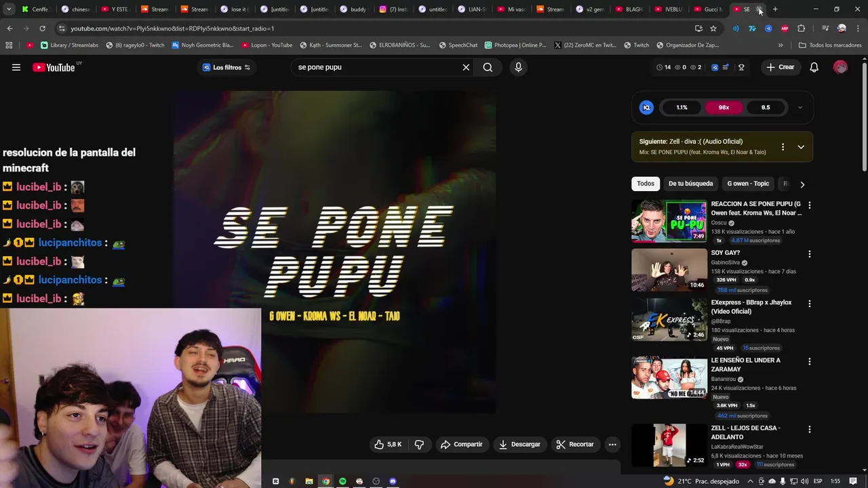Image resolution: width=868 pixels, height=488 pixels.
Task: Click the 'Descargar' download button
Action: [x=519, y=445]
